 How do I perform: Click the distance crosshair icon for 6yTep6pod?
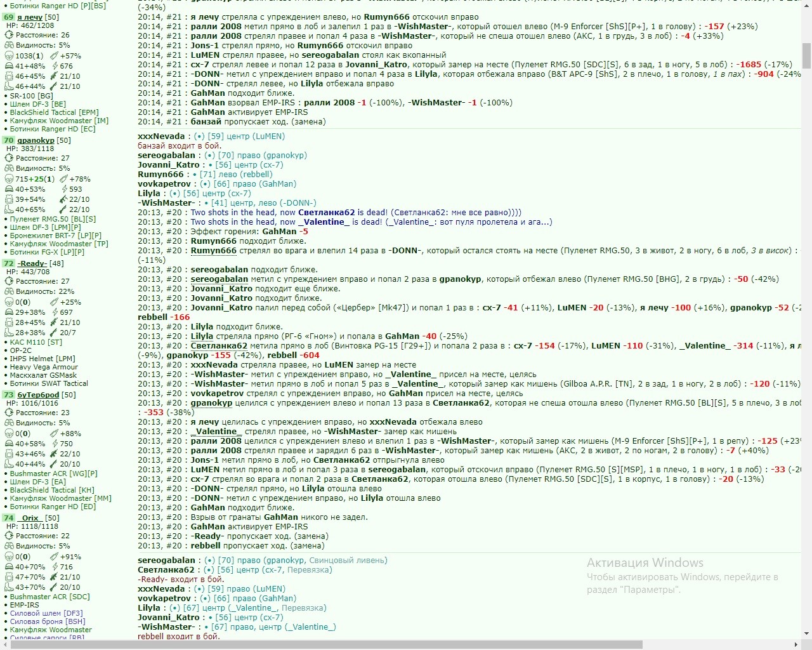click(9, 413)
